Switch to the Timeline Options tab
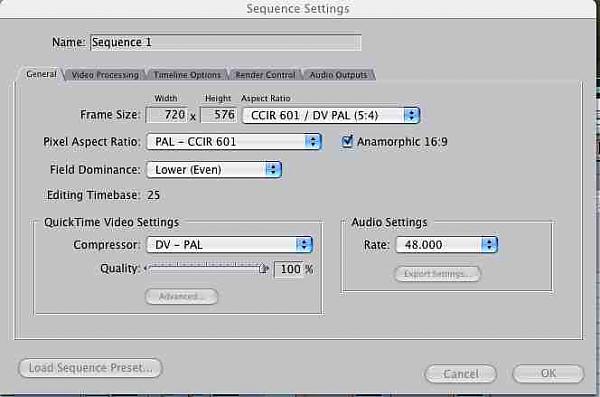The width and height of the screenshot is (600, 397). coord(188,75)
